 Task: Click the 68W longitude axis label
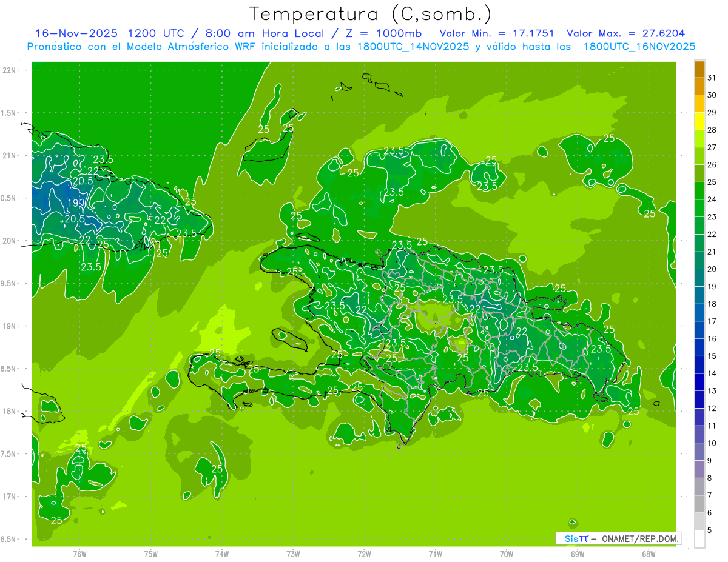pyautogui.click(x=649, y=554)
